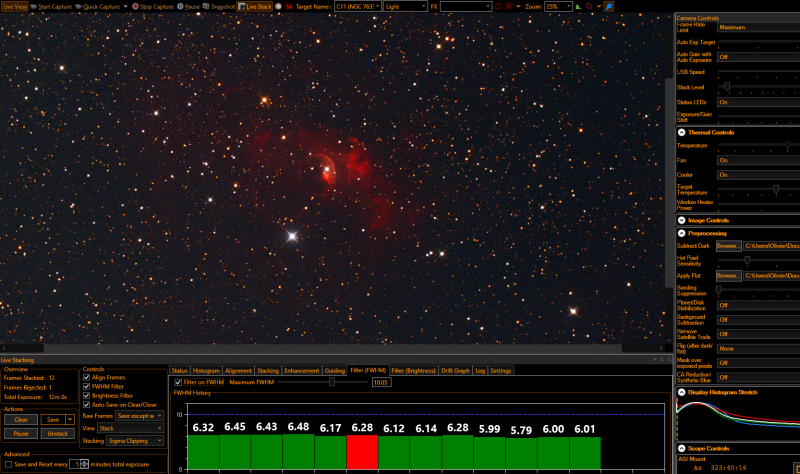Click the Save button in Actions
800x474 pixels.
pos(53,420)
